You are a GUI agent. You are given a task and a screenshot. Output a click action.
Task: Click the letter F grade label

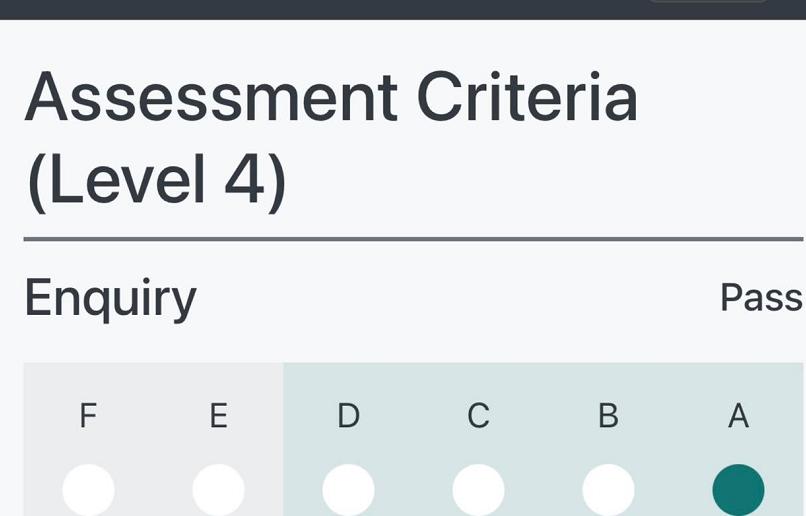pos(88,415)
